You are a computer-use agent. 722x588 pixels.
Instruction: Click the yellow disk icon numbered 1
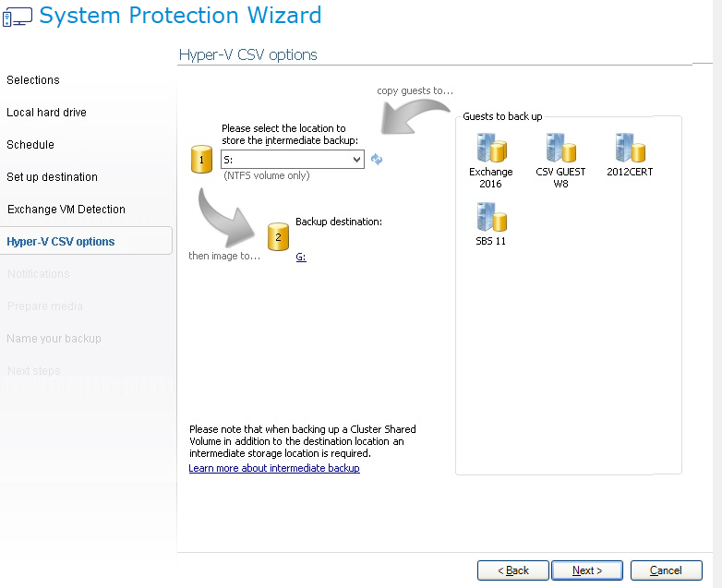[x=201, y=160]
